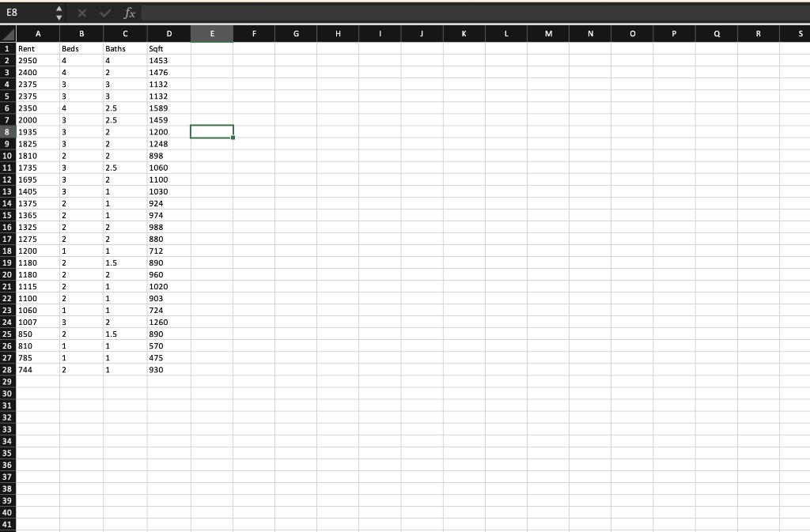Image resolution: width=810 pixels, height=532 pixels.
Task: Select the cell with rent 1115
Action: [x=38, y=286]
